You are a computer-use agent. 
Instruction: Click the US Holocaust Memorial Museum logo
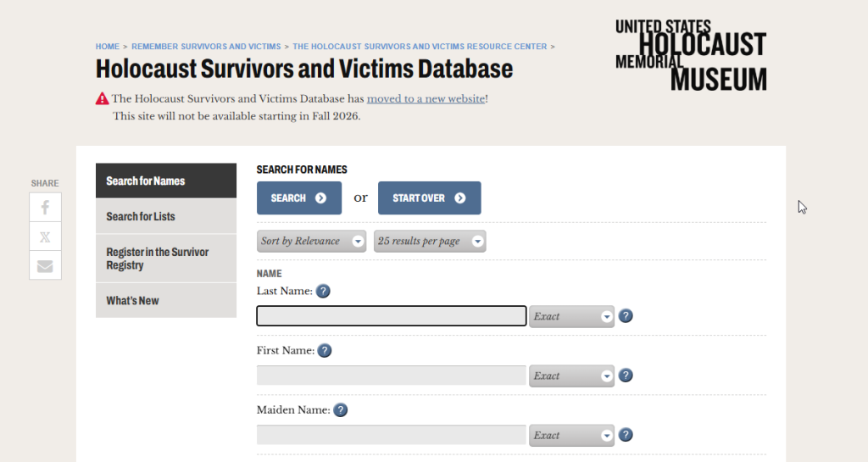[691, 55]
